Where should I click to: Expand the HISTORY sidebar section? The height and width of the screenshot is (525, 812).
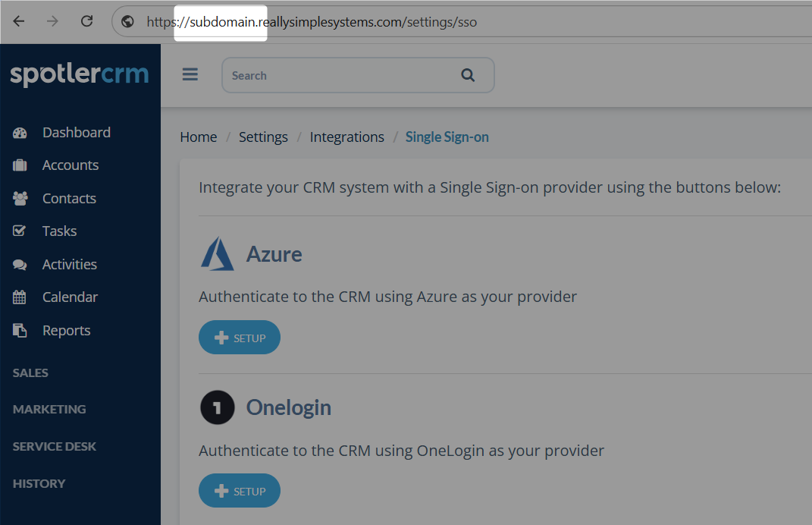[39, 484]
